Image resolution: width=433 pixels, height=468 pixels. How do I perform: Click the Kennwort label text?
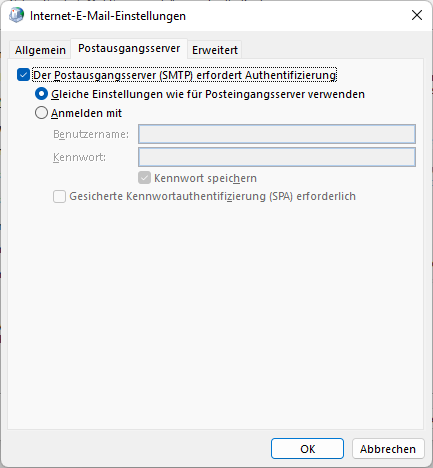[79, 157]
